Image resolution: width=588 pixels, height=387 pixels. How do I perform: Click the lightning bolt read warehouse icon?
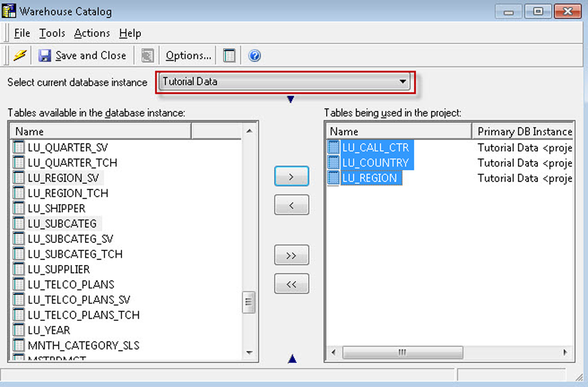click(19, 55)
